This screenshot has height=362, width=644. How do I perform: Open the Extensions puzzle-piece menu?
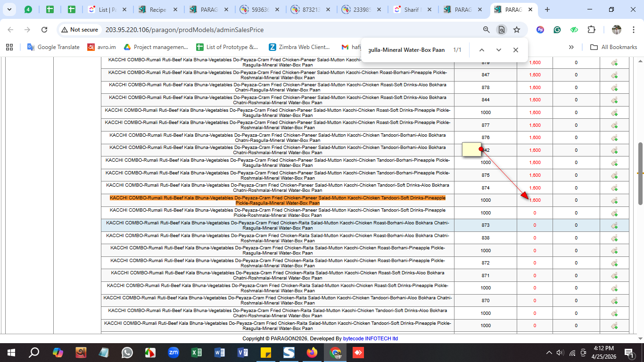click(x=591, y=30)
